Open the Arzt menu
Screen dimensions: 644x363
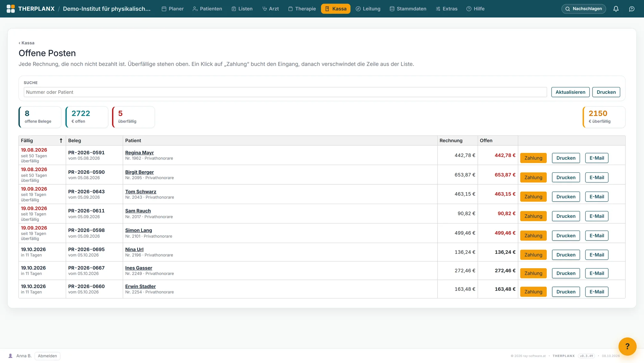coord(270,9)
